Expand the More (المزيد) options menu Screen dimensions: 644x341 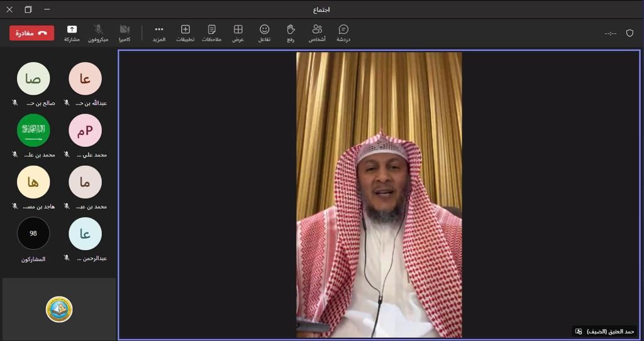click(159, 33)
